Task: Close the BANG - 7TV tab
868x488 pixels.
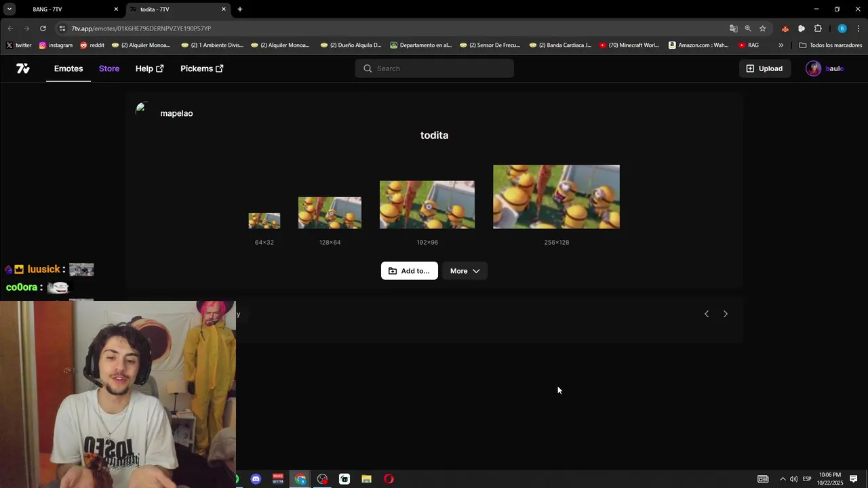Action: coord(116,9)
